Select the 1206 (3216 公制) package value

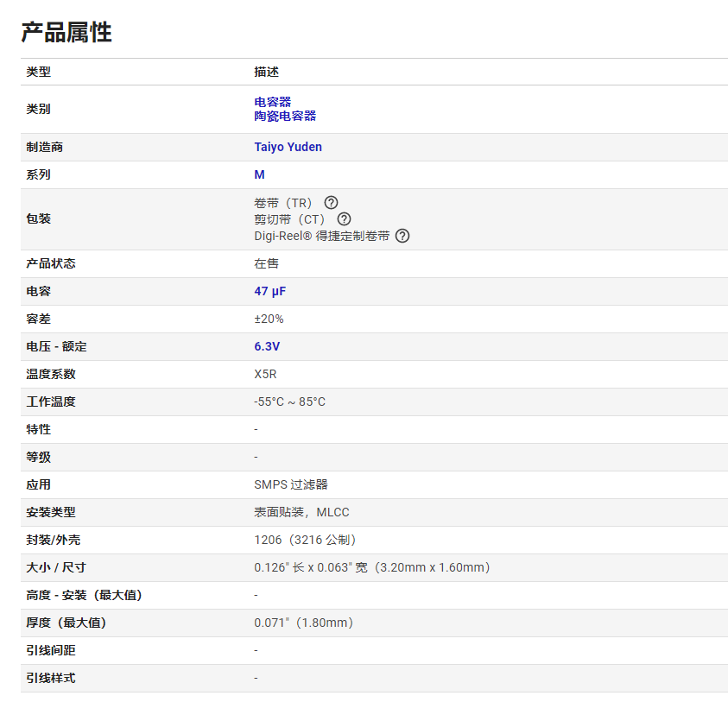pos(306,540)
